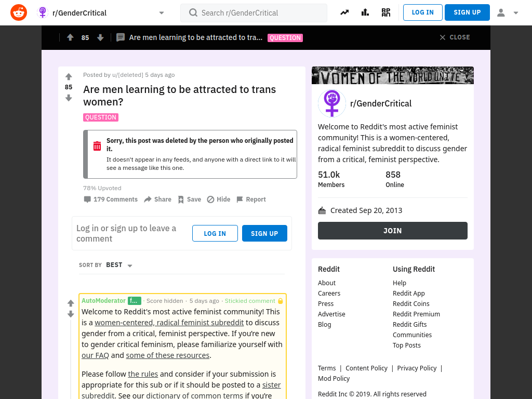
Task: Open the Communities footer link
Action: point(412,335)
